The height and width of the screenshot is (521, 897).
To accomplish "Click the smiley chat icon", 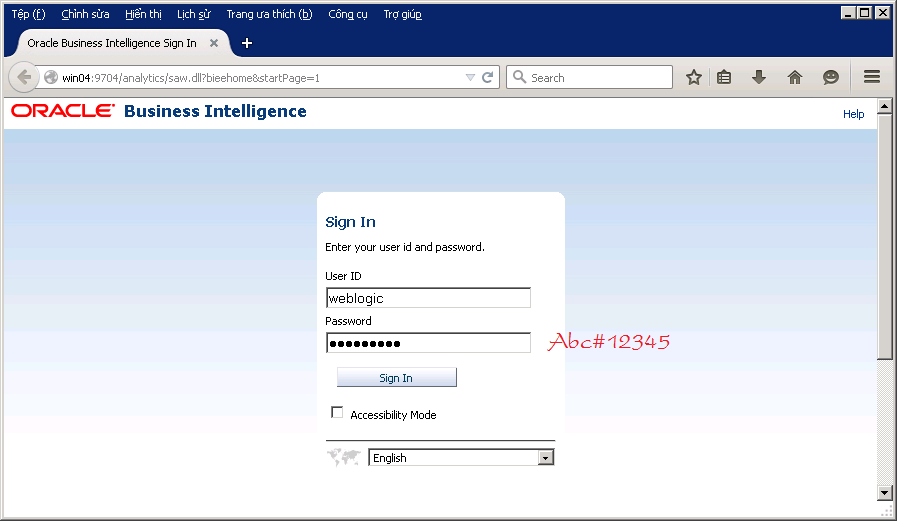I will point(831,77).
